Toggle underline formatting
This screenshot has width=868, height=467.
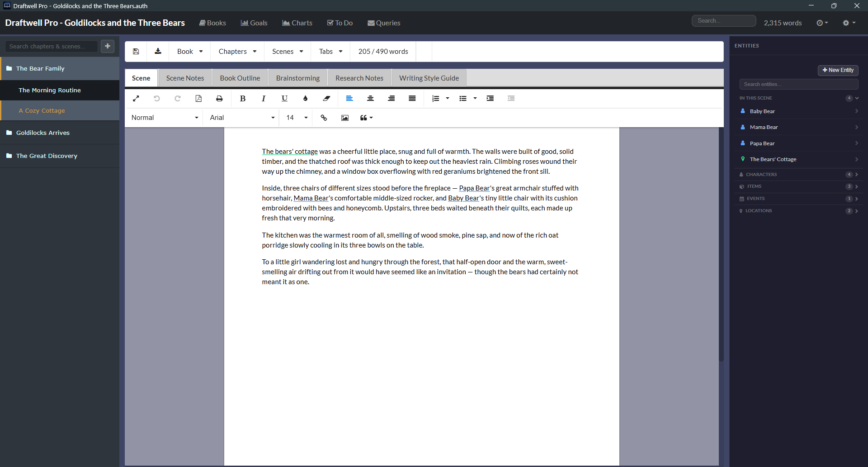284,98
